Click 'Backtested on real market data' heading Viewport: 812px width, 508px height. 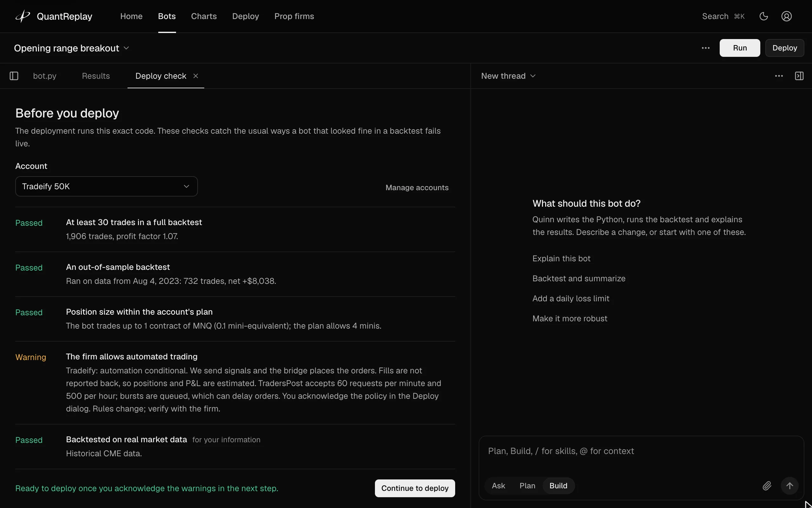click(x=126, y=439)
